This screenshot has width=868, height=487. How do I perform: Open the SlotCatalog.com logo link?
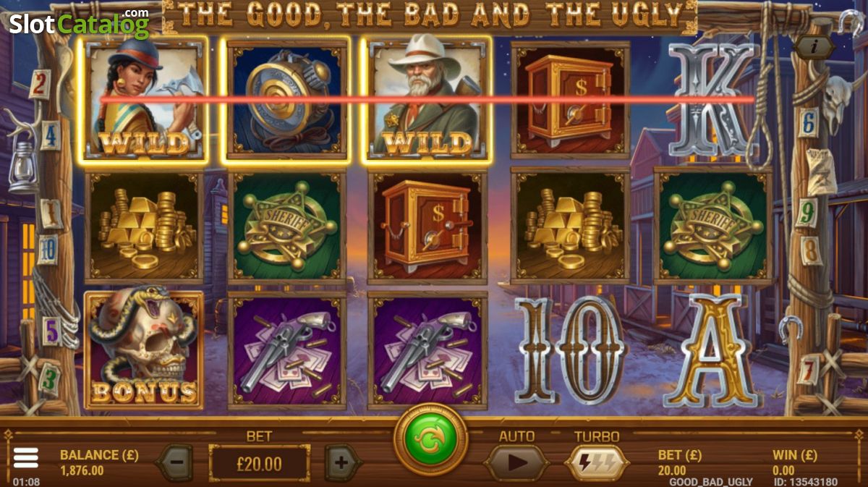pos(79,23)
